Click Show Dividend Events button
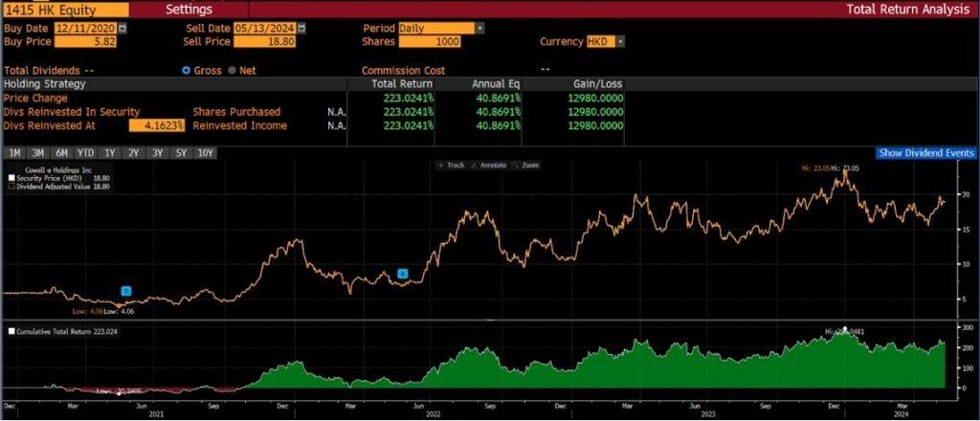 (926, 153)
